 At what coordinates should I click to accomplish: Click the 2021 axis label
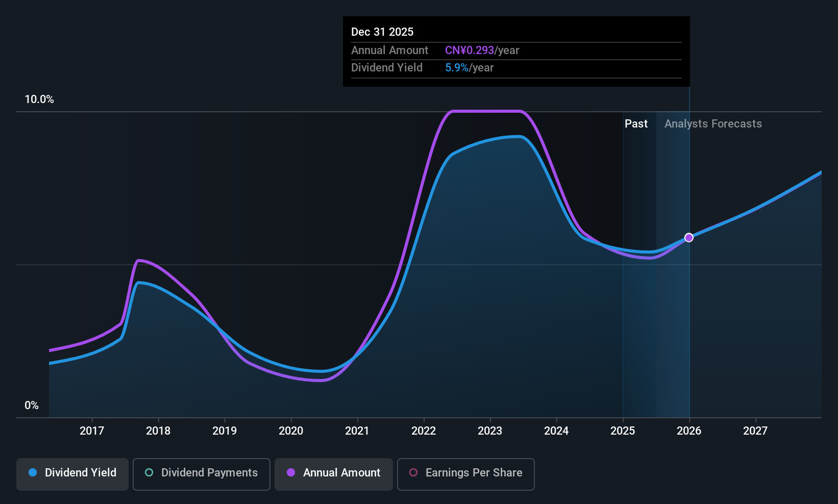357,431
